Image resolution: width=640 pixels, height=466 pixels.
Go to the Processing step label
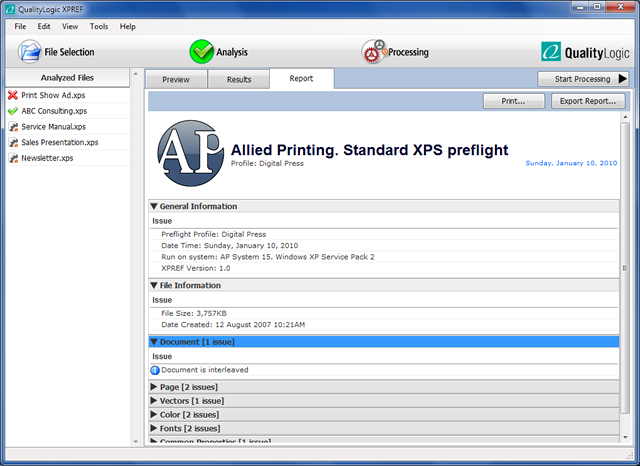coord(408,52)
